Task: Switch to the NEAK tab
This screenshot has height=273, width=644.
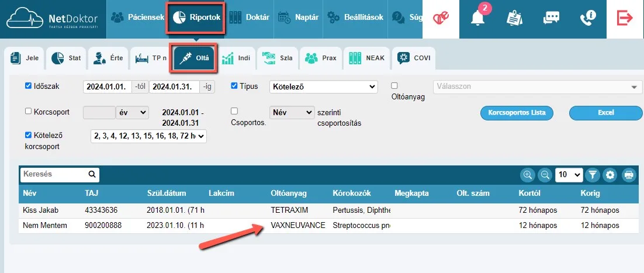Action: click(x=366, y=58)
